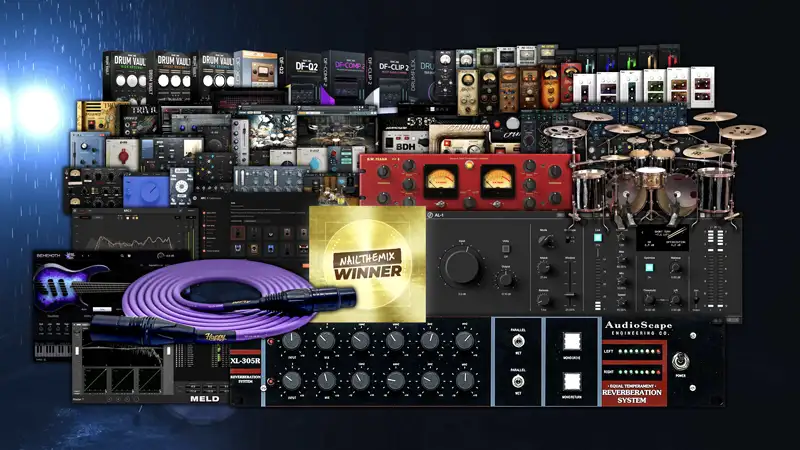Toggle the square Units button on AL-1
The width and height of the screenshot is (800, 450).
[506, 249]
